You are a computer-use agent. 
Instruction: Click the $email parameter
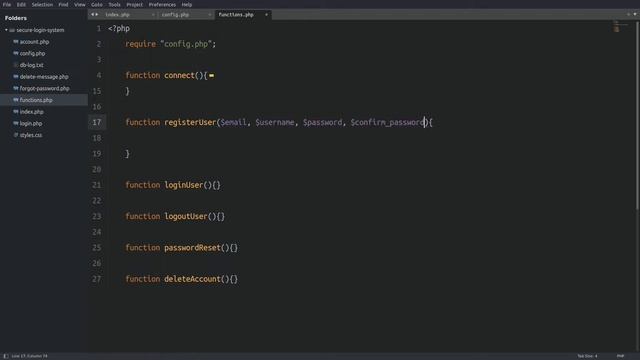(233, 122)
